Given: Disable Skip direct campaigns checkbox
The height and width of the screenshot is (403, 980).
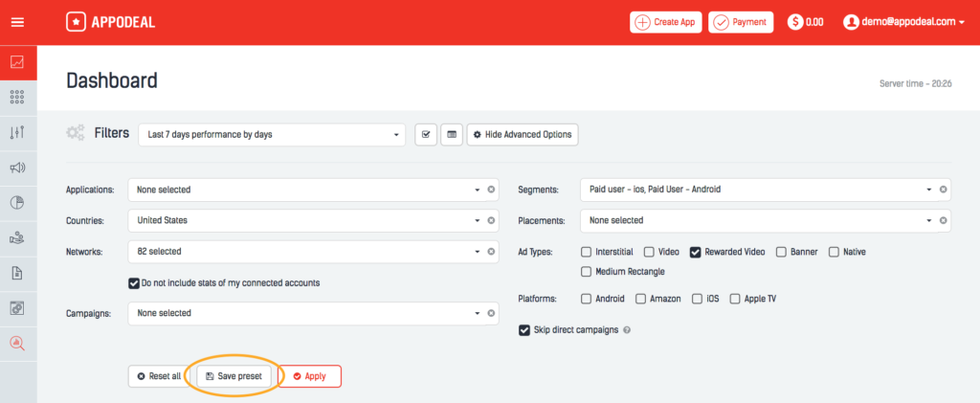Looking at the screenshot, I should click(x=523, y=330).
